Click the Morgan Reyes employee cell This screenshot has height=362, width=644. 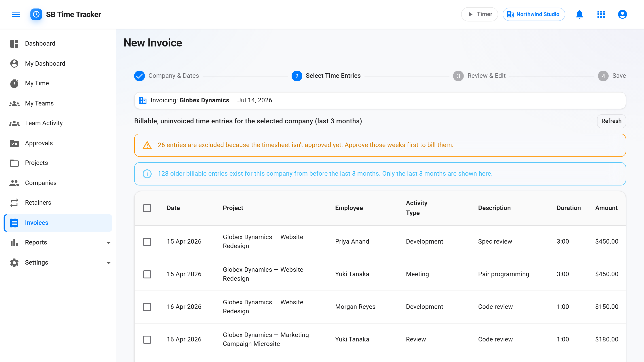pos(355,307)
